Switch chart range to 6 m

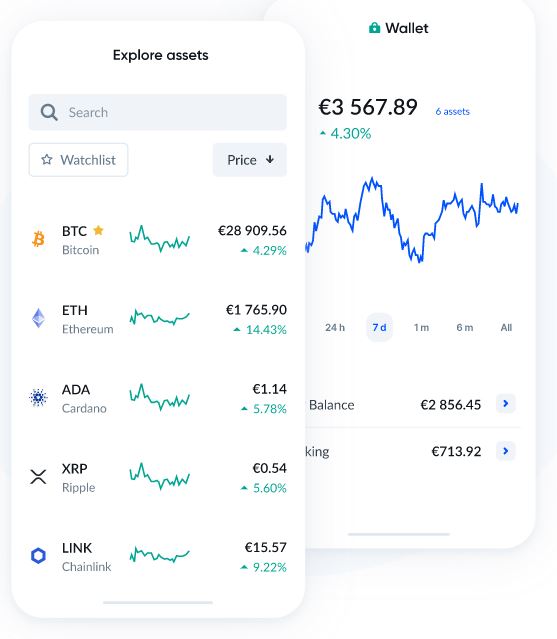[x=465, y=328]
